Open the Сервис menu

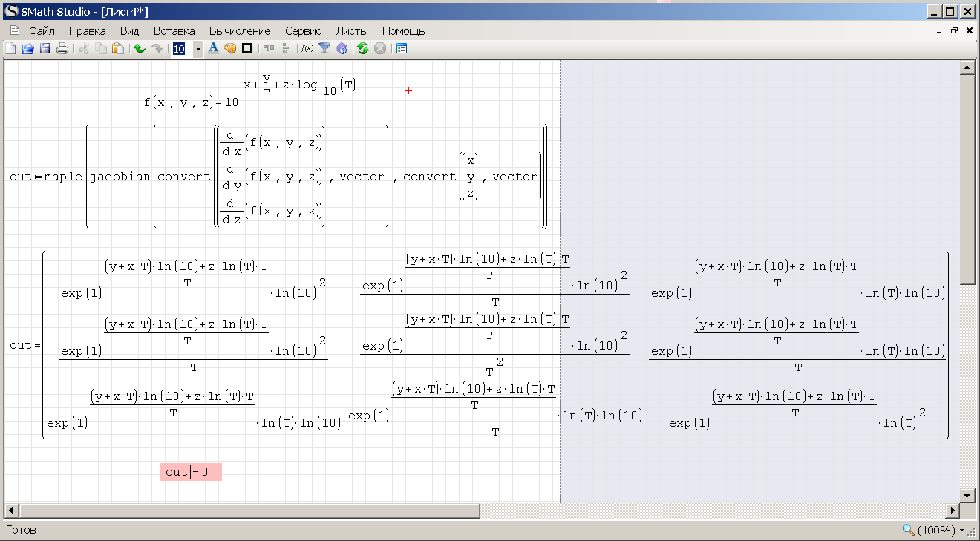coord(303,31)
